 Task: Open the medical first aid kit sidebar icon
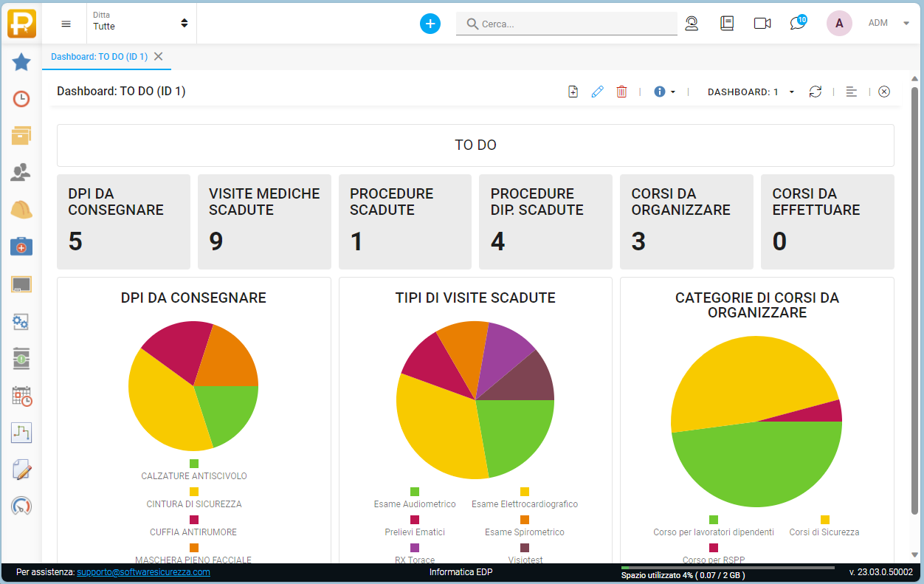click(21, 247)
